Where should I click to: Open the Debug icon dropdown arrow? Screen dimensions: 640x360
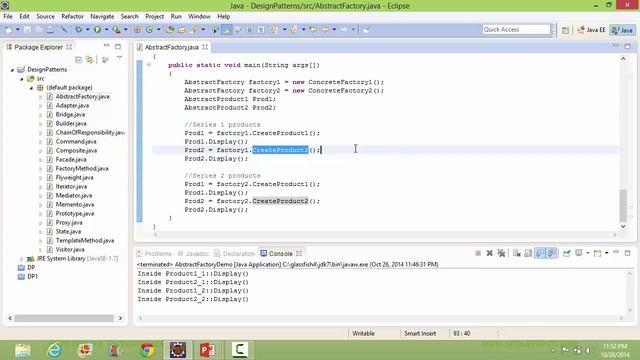click(88, 30)
